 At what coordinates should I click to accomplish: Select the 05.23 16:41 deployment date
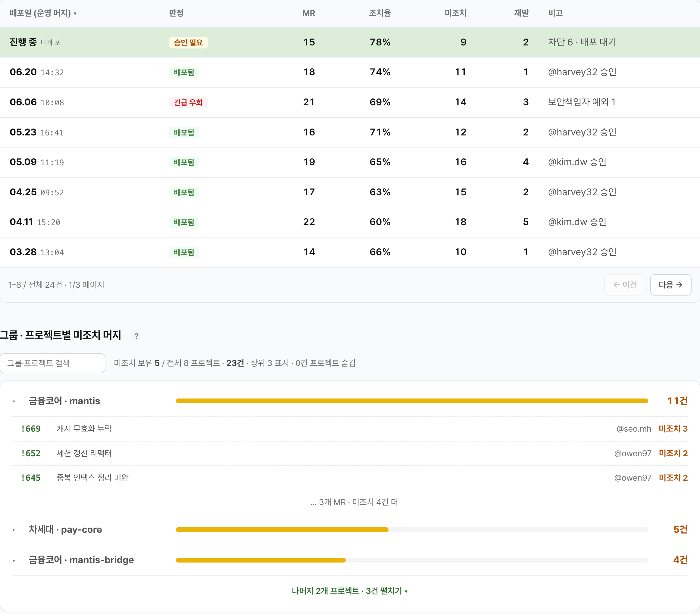coord(37,132)
